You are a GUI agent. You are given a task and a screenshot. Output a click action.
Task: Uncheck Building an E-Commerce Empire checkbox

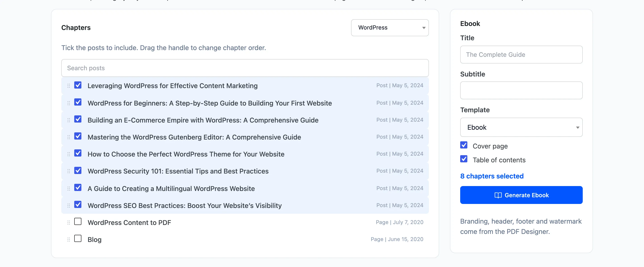[x=78, y=119]
